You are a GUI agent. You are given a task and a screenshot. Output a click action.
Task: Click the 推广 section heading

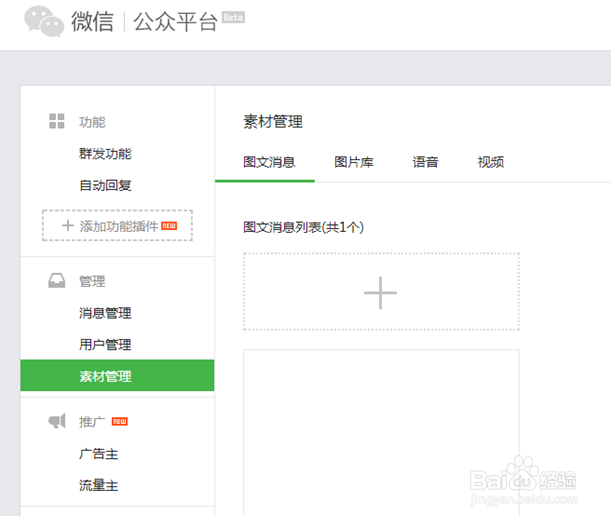click(92, 422)
